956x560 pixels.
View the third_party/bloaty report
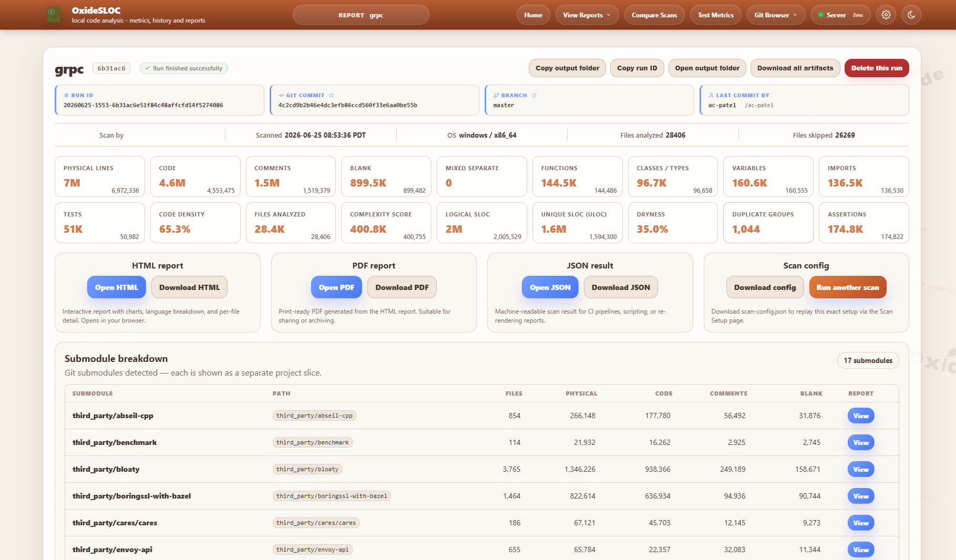tap(861, 469)
